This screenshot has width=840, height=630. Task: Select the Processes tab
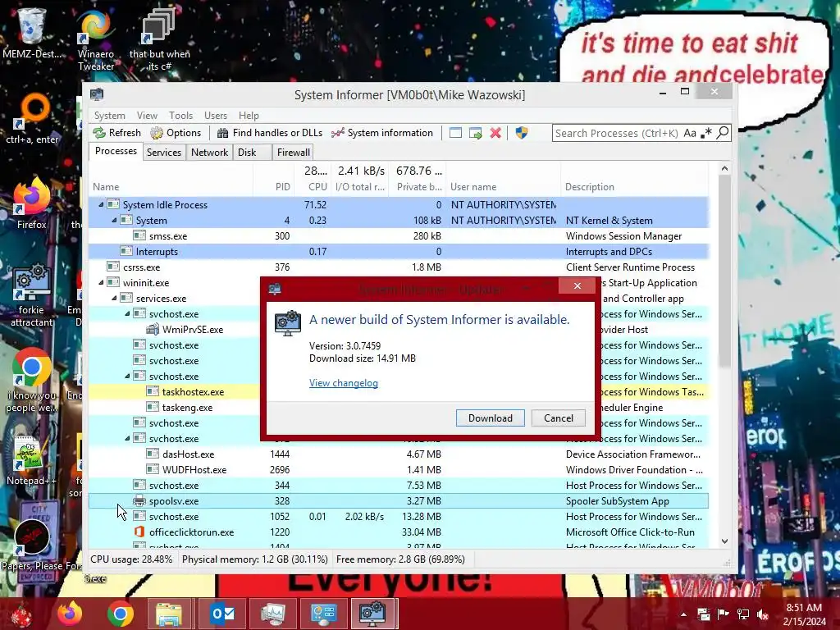116,151
